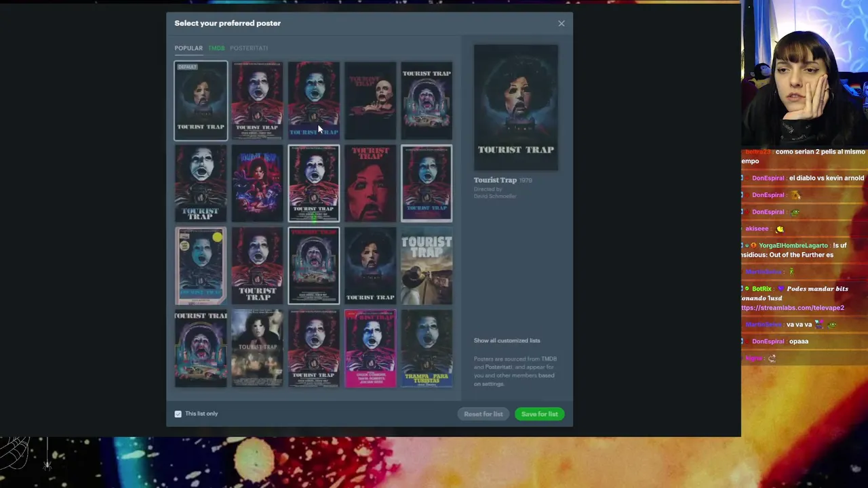868x488 pixels.
Task: Close the poster selection dialog
Action: (561, 24)
